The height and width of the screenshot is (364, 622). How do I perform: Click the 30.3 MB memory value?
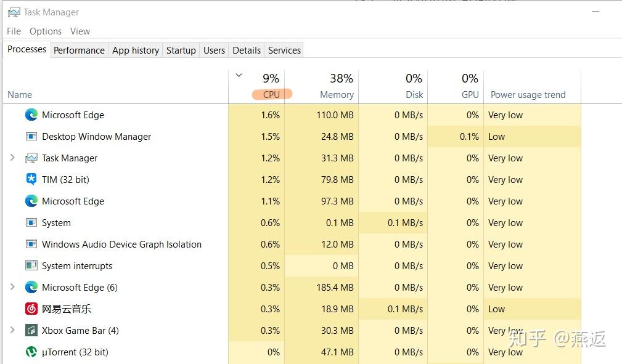coord(337,330)
